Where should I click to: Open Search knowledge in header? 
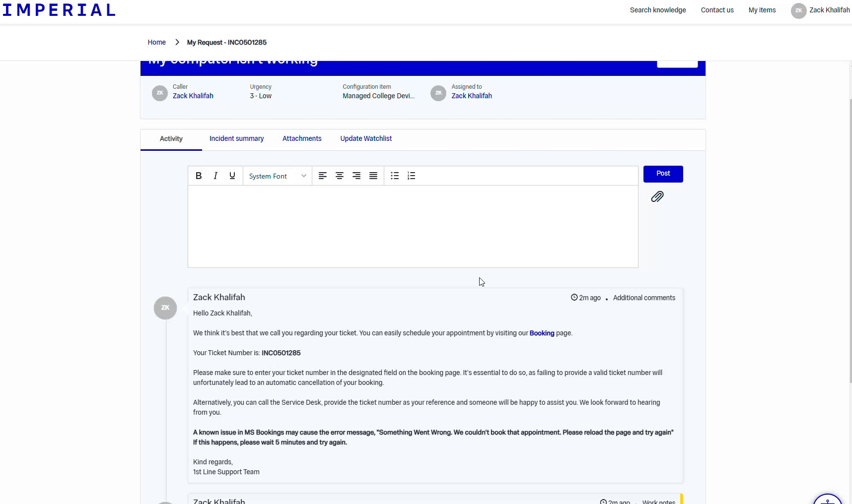pos(657,10)
